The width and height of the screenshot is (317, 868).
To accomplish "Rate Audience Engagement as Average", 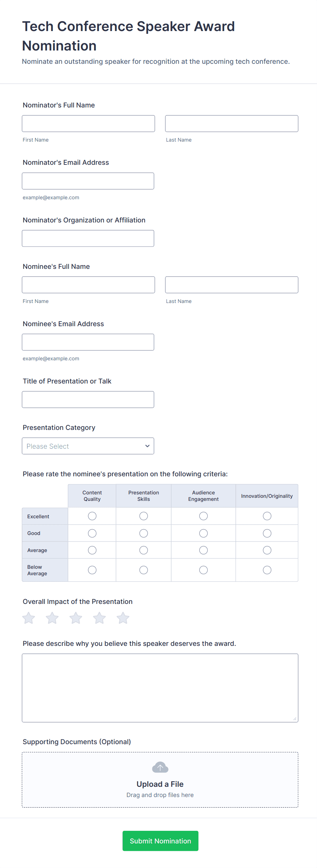I will (x=203, y=550).
